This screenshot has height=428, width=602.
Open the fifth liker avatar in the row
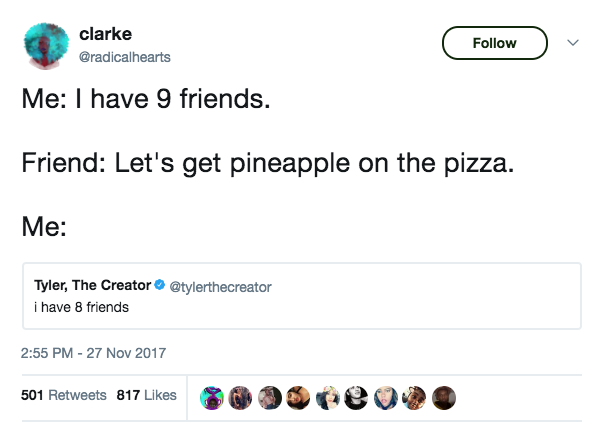[x=326, y=396]
